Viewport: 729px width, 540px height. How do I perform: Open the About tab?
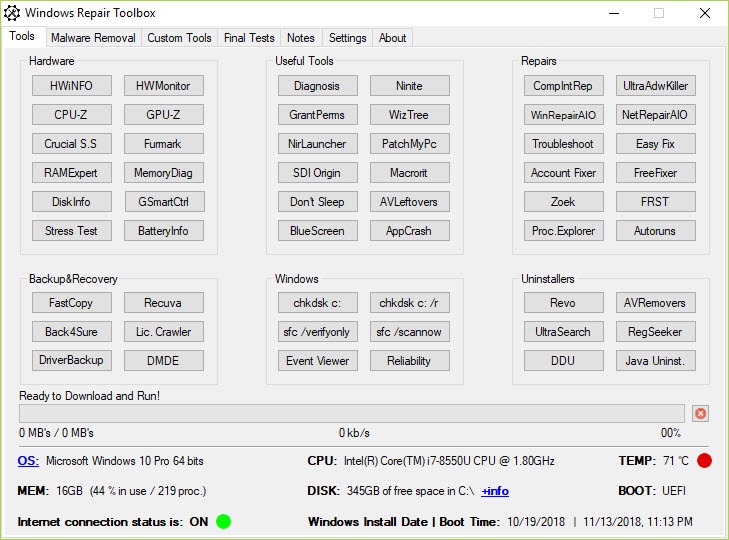pos(392,38)
